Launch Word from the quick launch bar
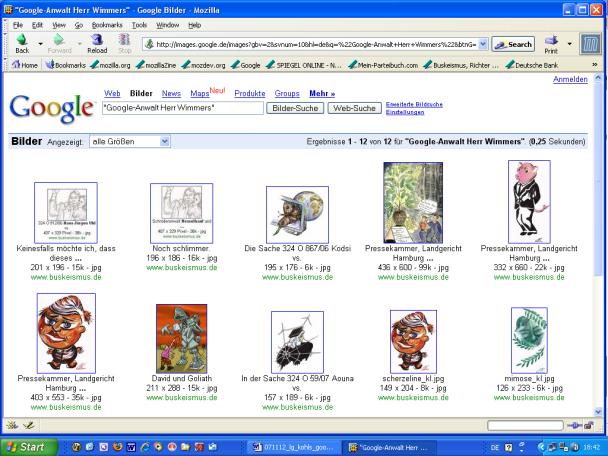Screen dimensions: 608x456 [131, 447]
